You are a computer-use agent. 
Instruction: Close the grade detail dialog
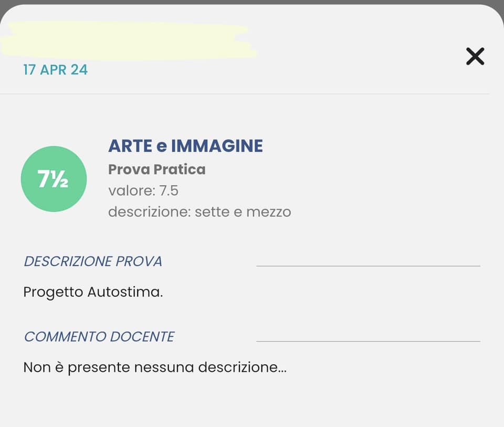click(475, 57)
